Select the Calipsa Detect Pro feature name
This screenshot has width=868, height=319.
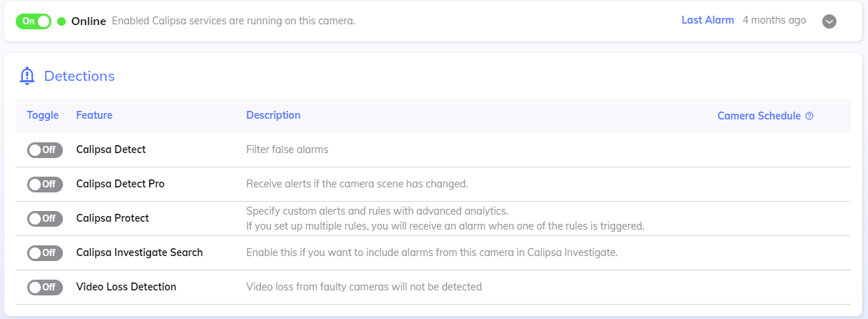(x=120, y=184)
